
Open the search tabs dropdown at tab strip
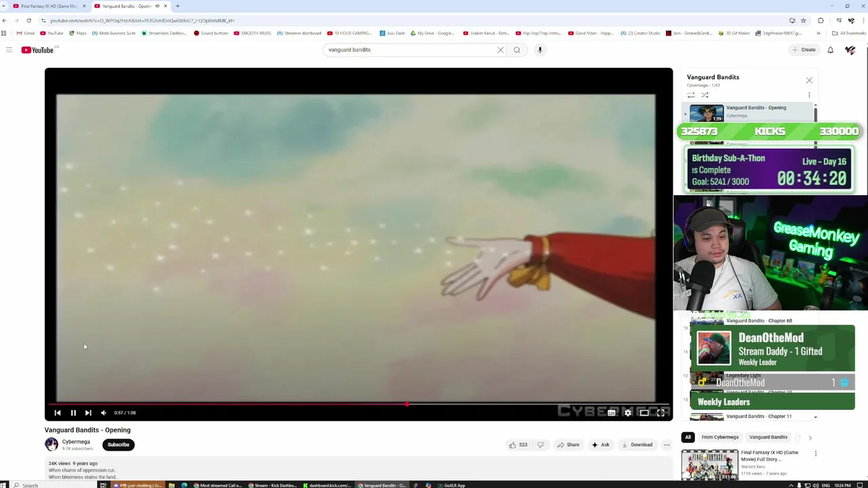click(x=3, y=6)
